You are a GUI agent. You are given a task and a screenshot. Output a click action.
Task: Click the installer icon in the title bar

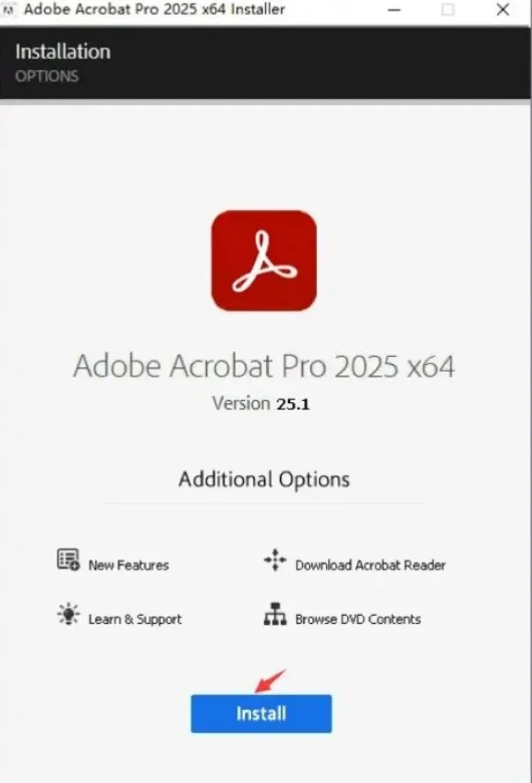pyautogui.click(x=8, y=9)
